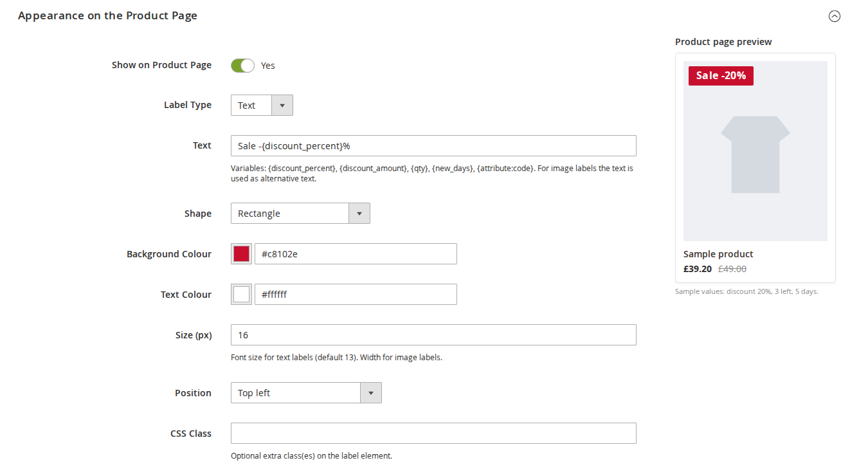Focus the label Text input field
This screenshot has height=476, width=868.
433,145
